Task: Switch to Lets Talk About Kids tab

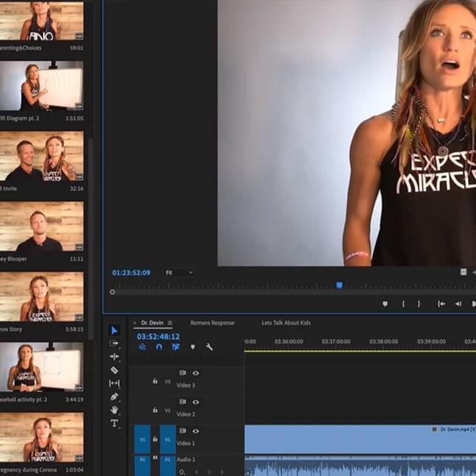Action: coord(285,323)
